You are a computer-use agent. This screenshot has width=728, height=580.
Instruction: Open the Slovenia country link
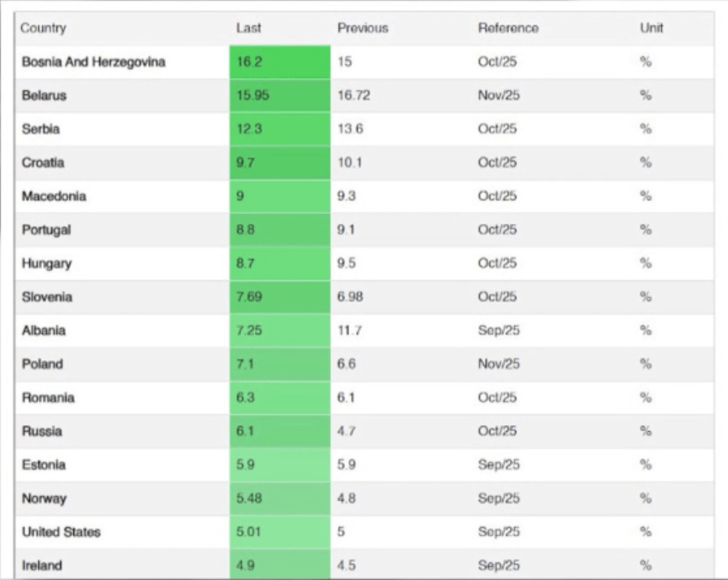click(47, 297)
